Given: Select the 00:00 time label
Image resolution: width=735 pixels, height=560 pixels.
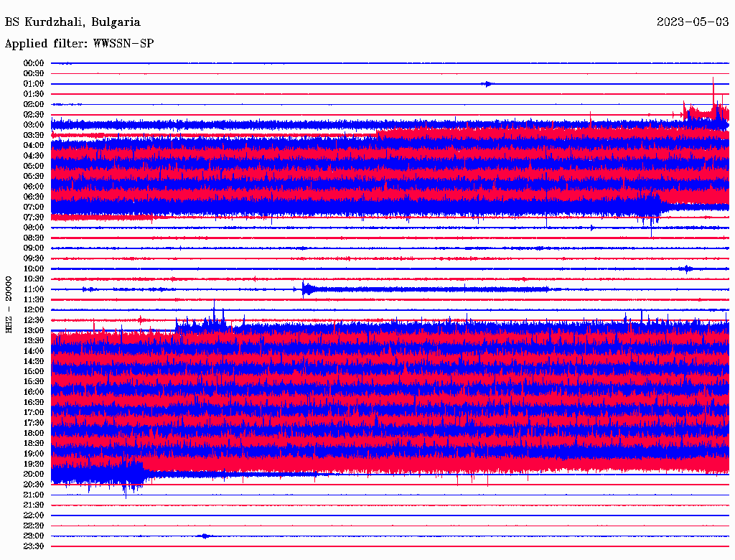Looking at the screenshot, I should 34,63.
